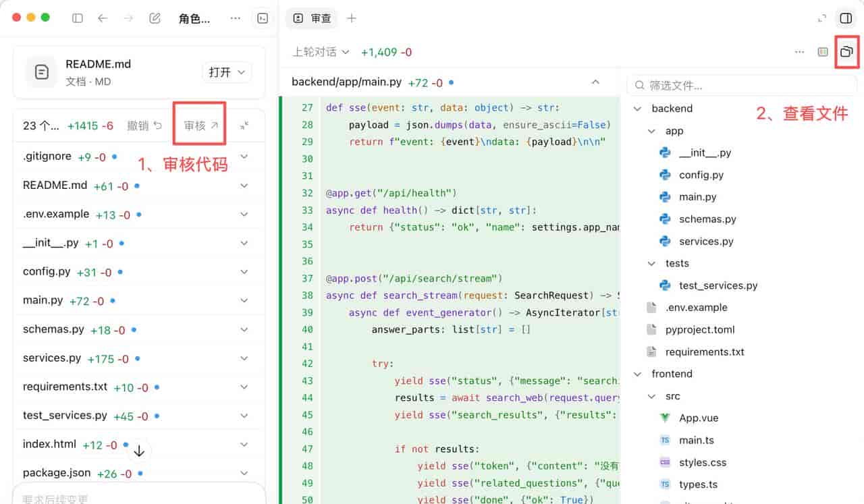Open the more options ellipsis beside the conversation title
The height and width of the screenshot is (504, 864).
[x=235, y=18]
